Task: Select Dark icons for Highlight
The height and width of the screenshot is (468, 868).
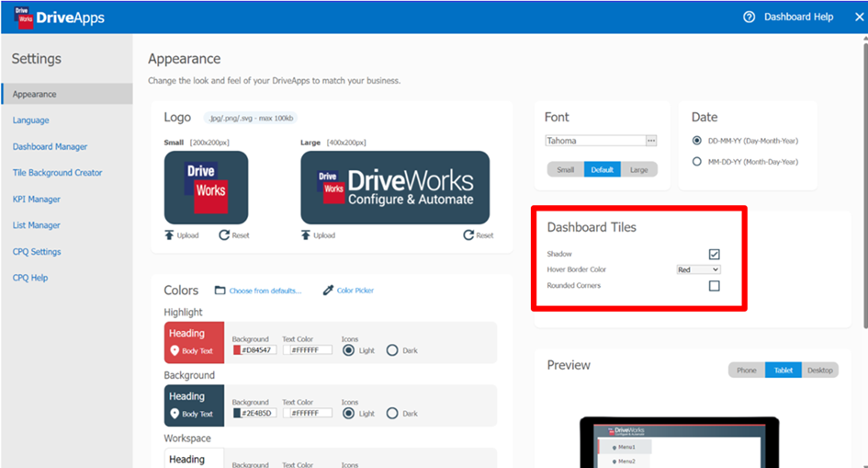Action: click(392, 350)
